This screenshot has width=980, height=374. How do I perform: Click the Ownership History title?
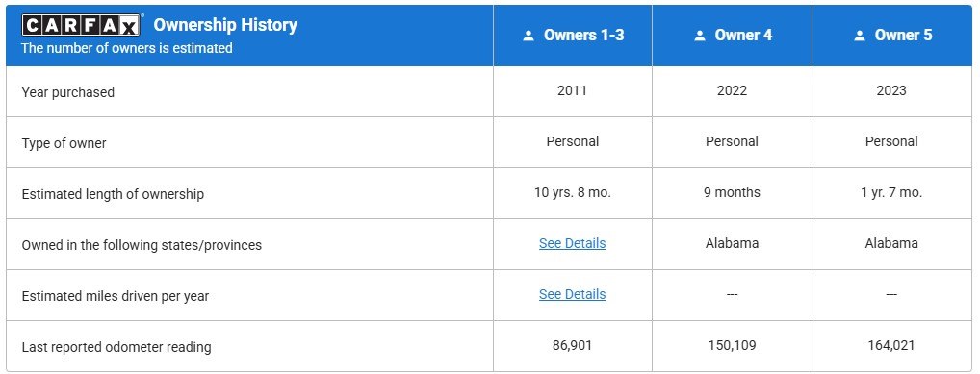(225, 25)
